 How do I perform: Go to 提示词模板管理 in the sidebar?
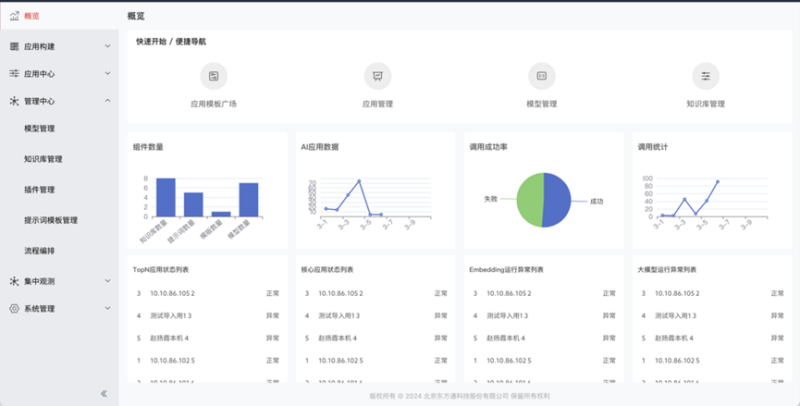tap(50, 220)
